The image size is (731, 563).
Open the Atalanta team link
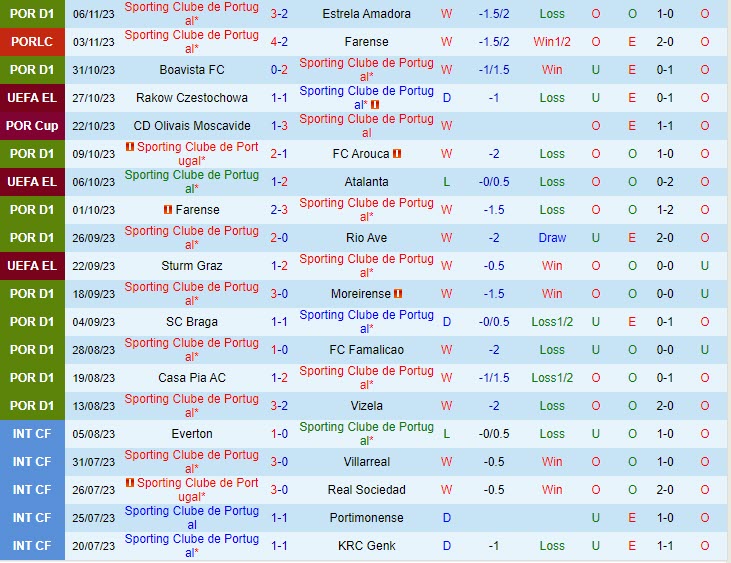(x=366, y=182)
